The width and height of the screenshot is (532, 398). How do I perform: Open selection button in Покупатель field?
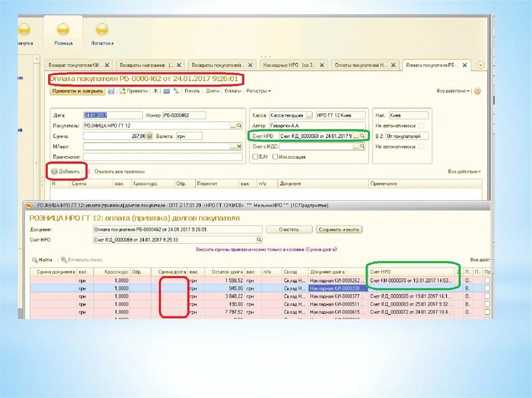(x=233, y=126)
